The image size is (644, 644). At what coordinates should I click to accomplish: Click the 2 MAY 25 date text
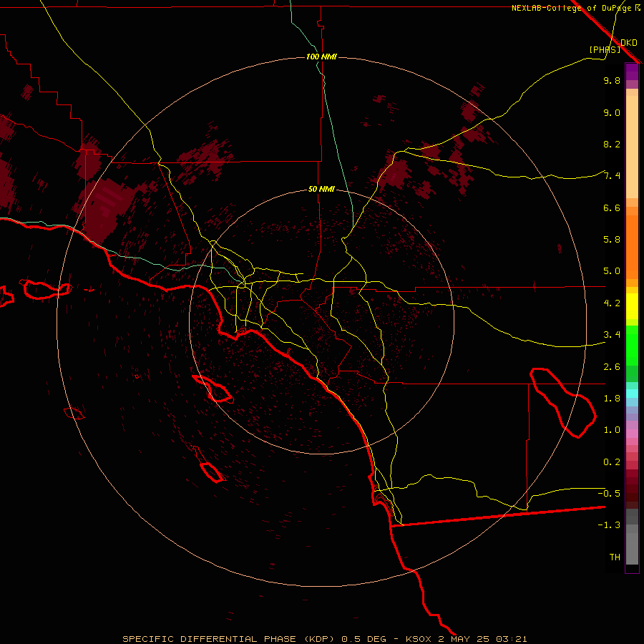464,639
